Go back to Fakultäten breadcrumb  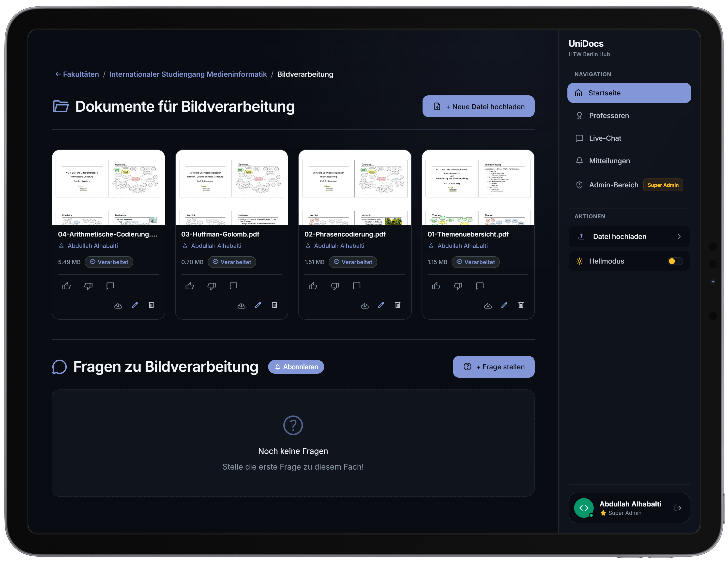click(x=77, y=74)
